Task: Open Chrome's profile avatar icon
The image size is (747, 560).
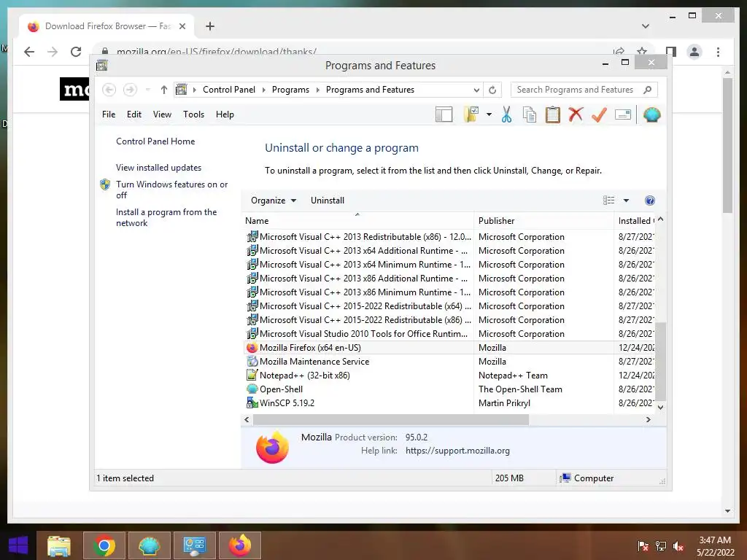Action: (694, 52)
